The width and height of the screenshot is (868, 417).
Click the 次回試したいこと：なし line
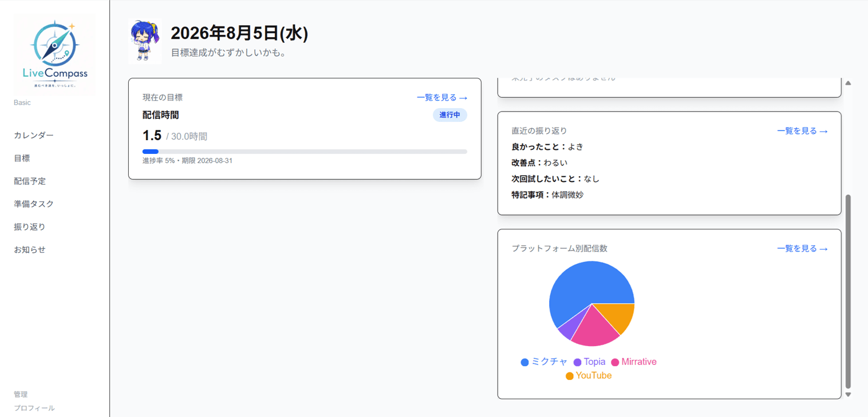[555, 179]
